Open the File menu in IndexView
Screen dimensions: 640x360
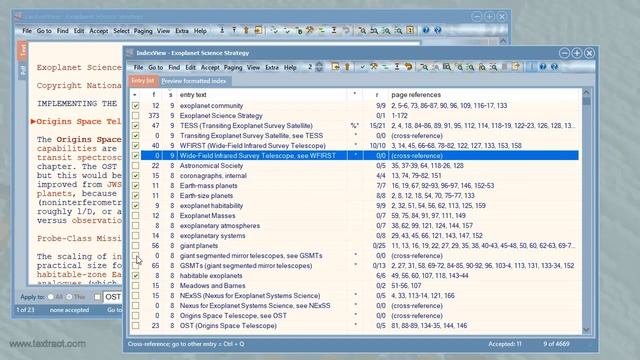[x=138, y=67]
